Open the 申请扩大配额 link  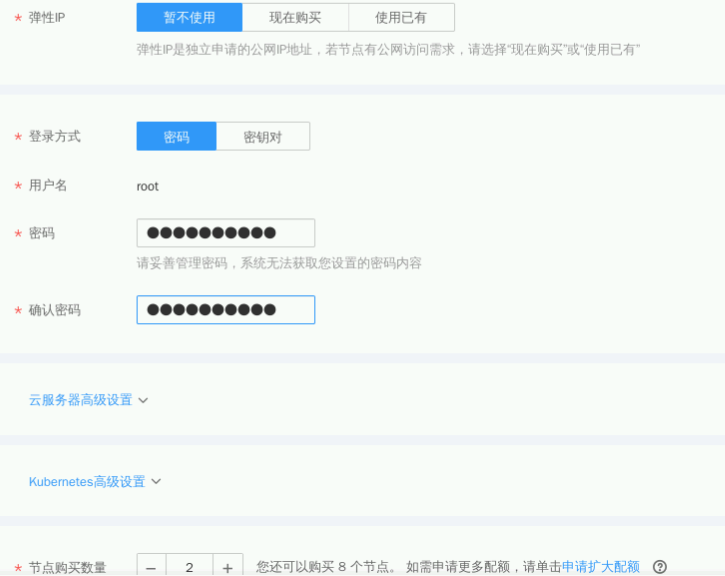click(600, 566)
